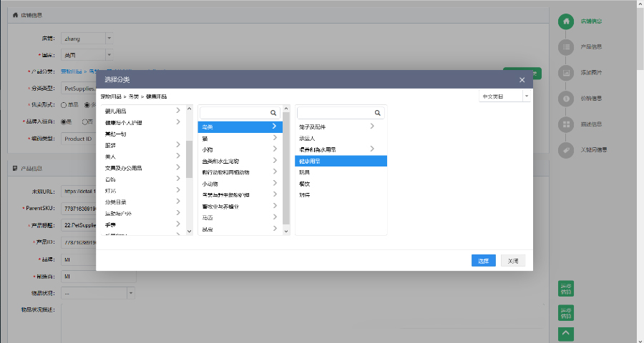The image size is (644, 343).
Task: Select the 是 radio for brand entry
Action: tap(64, 122)
